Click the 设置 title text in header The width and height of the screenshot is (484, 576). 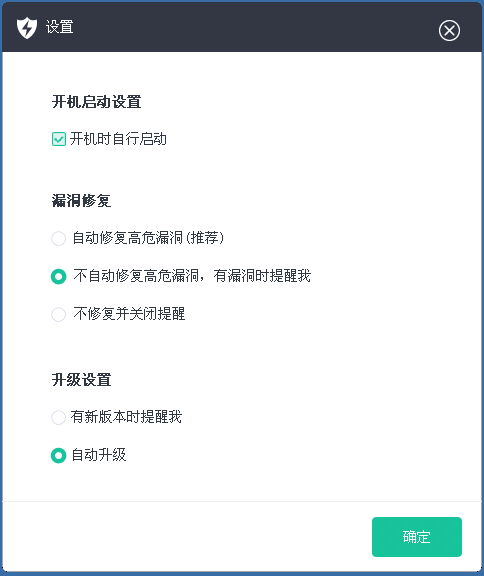(59, 27)
